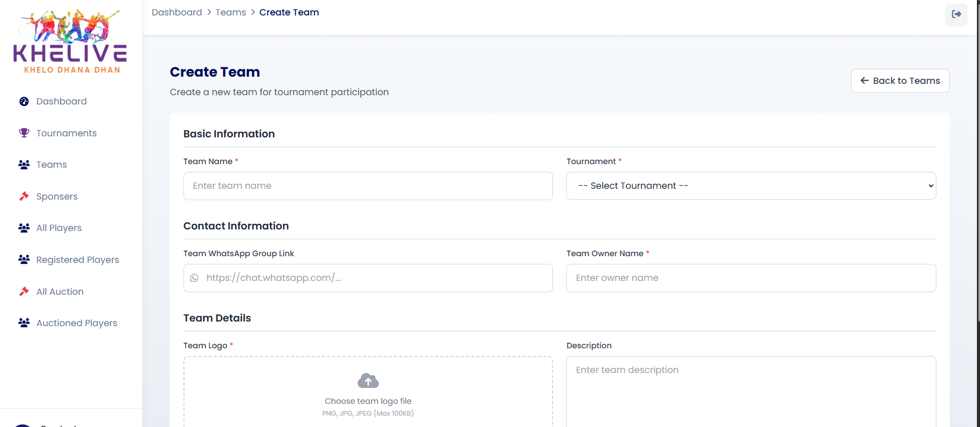Click the Tournaments trophy icon
This screenshot has width=980, height=427.
point(24,133)
